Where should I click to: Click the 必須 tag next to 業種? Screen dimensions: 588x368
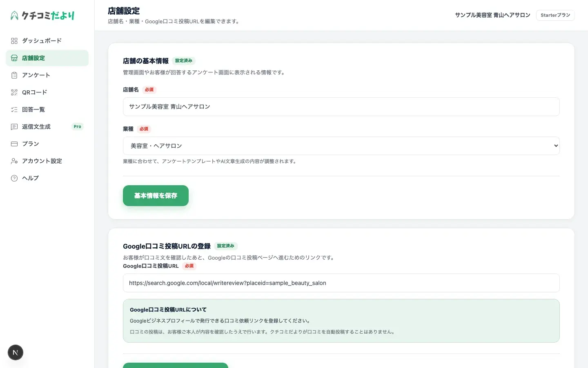click(x=144, y=129)
